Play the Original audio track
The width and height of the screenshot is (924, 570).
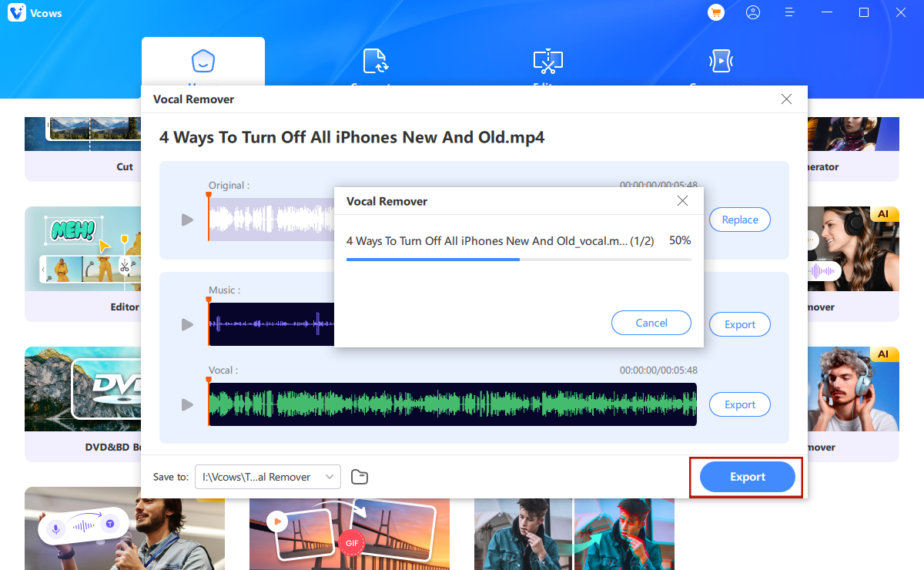[187, 220]
